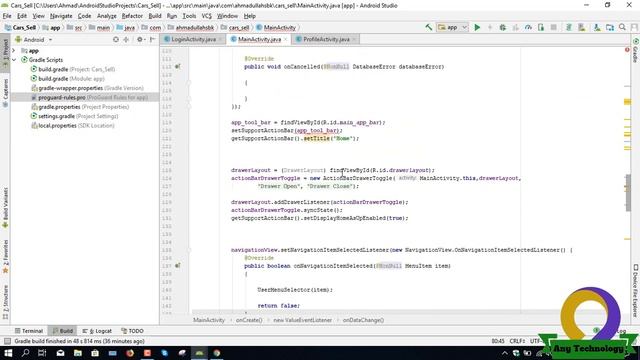The image size is (640, 360).
Task: Open Project panel settings gear
Action: click(x=140, y=40)
